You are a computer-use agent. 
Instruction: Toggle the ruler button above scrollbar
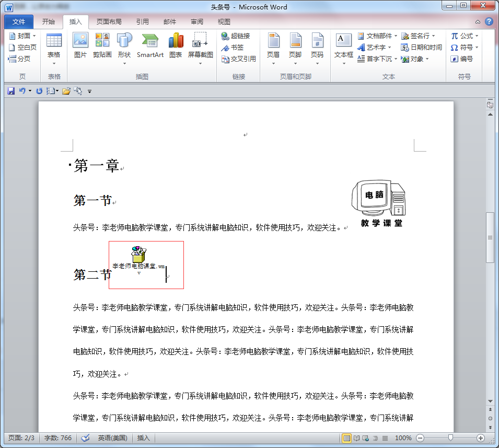[490, 105]
